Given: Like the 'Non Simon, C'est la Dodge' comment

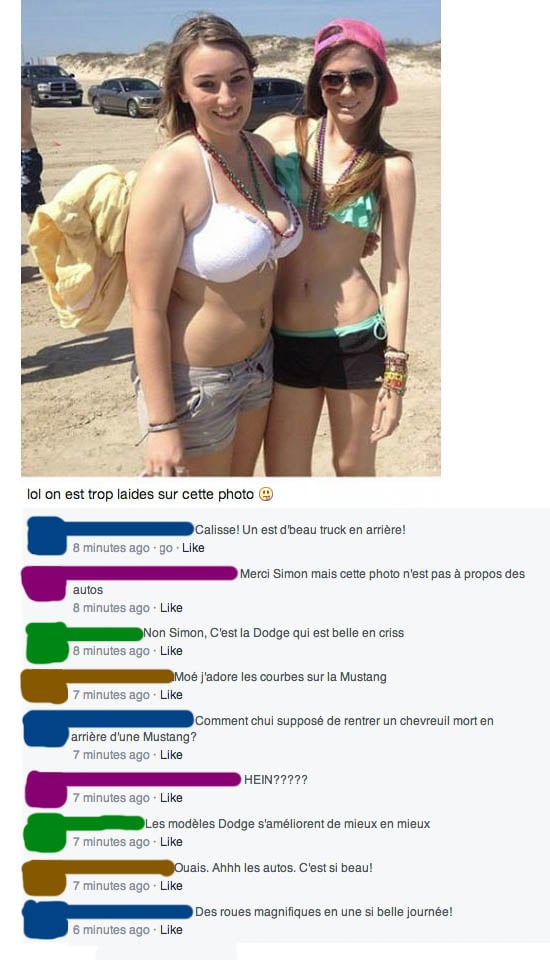Looking at the screenshot, I should pos(171,651).
